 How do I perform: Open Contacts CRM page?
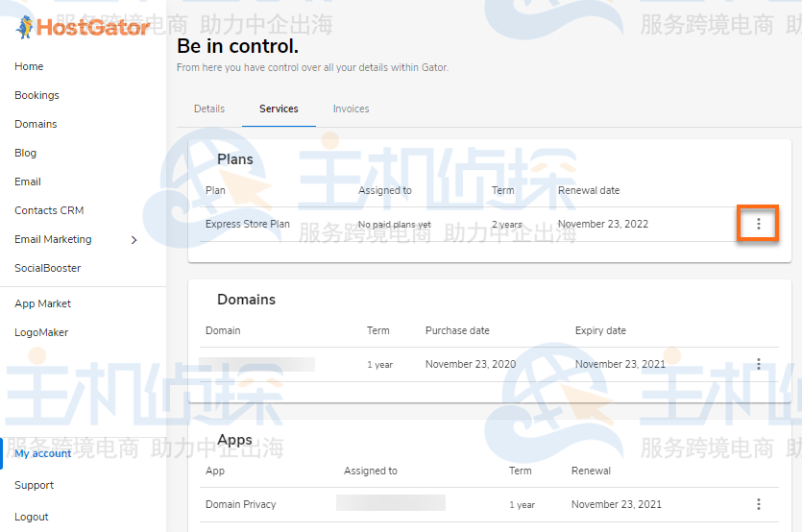pyautogui.click(x=49, y=210)
